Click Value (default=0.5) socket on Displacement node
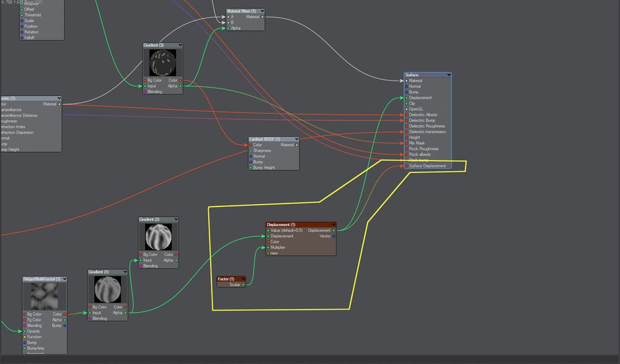This screenshot has height=364, width=620. pyautogui.click(x=268, y=231)
